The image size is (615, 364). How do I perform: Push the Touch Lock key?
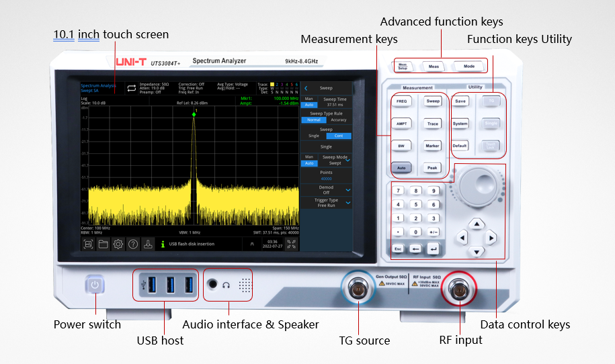click(x=491, y=146)
